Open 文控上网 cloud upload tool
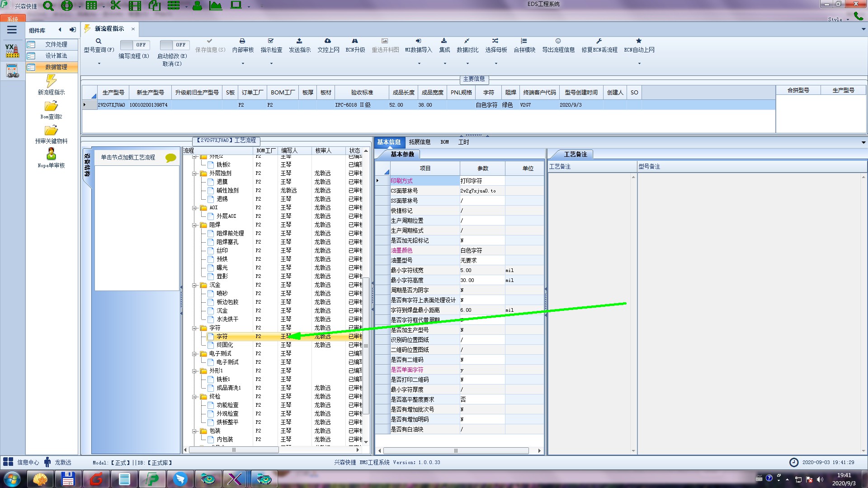 pos(328,41)
